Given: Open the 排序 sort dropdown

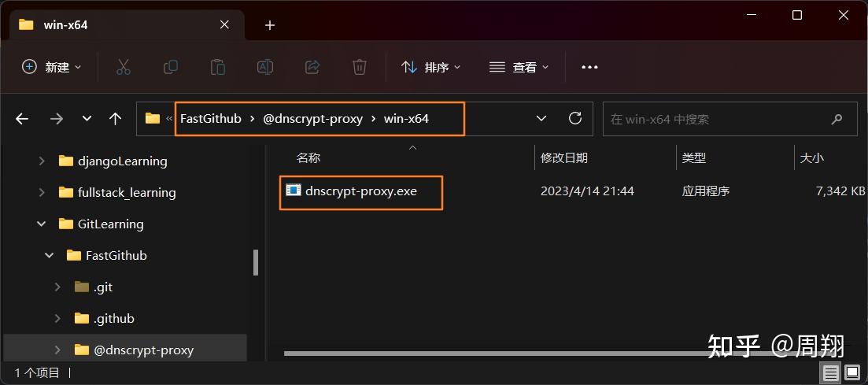Looking at the screenshot, I should pyautogui.click(x=430, y=67).
